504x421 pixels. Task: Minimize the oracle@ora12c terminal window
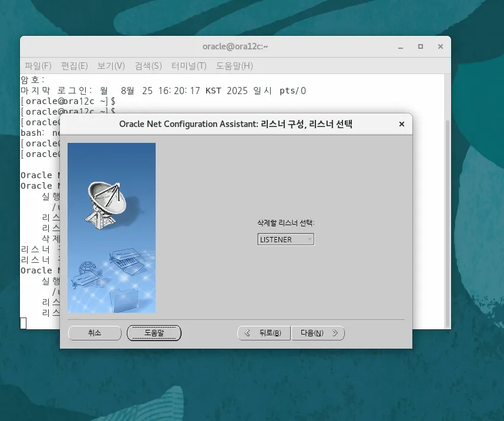pos(401,46)
